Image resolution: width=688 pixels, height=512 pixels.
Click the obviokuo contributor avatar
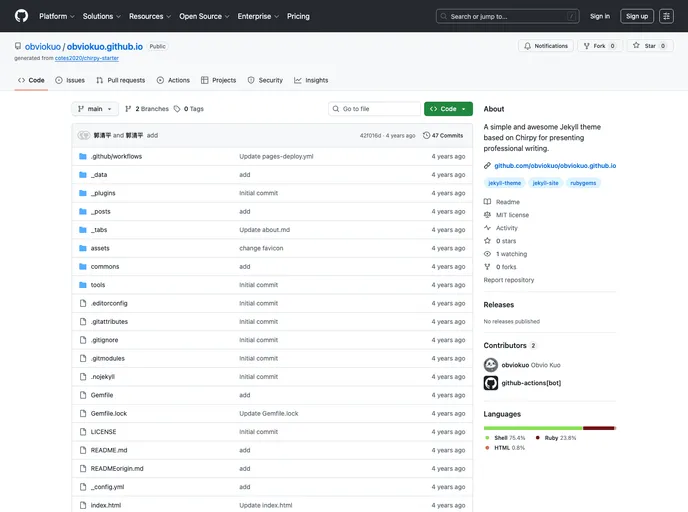(491, 365)
